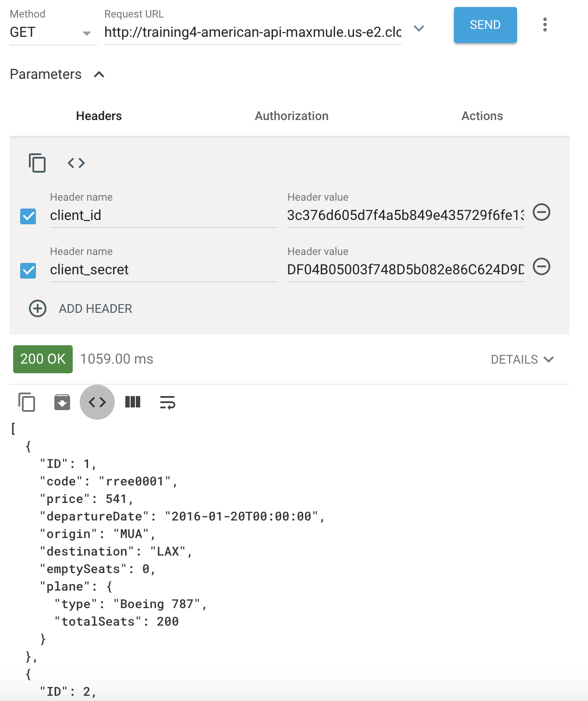Open the three-dot request options menu
This screenshot has height=701, width=588.
[545, 25]
